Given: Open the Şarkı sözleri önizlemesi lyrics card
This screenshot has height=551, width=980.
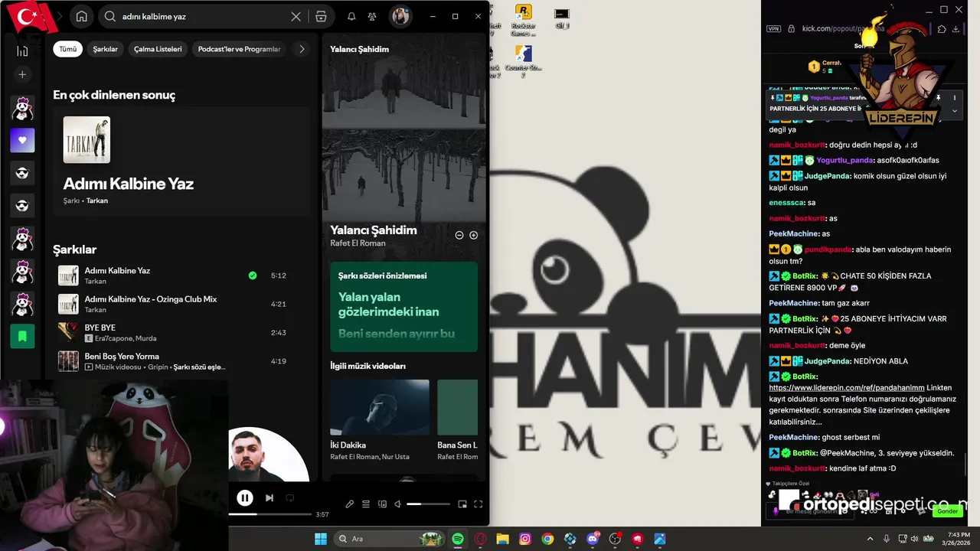Looking at the screenshot, I should click(x=403, y=307).
